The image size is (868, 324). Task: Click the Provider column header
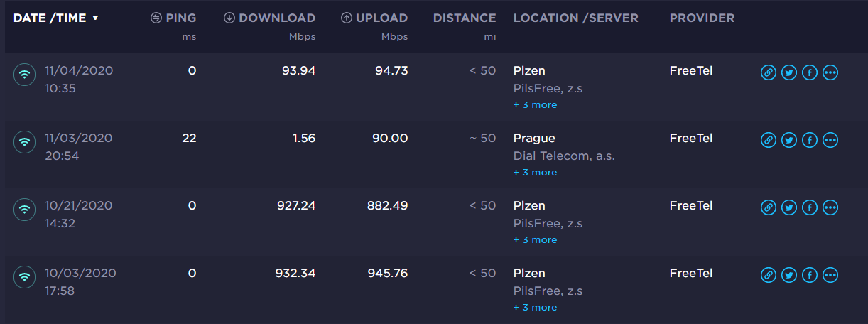tap(702, 18)
